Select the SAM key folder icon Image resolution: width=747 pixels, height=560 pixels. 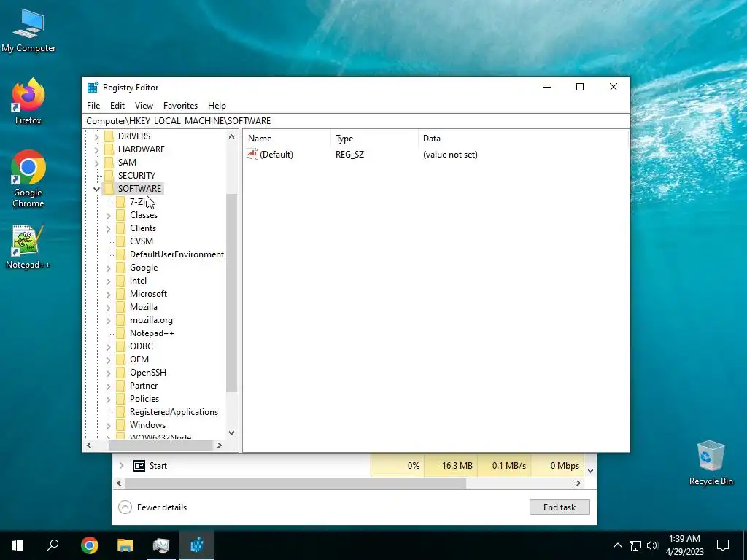pos(109,163)
